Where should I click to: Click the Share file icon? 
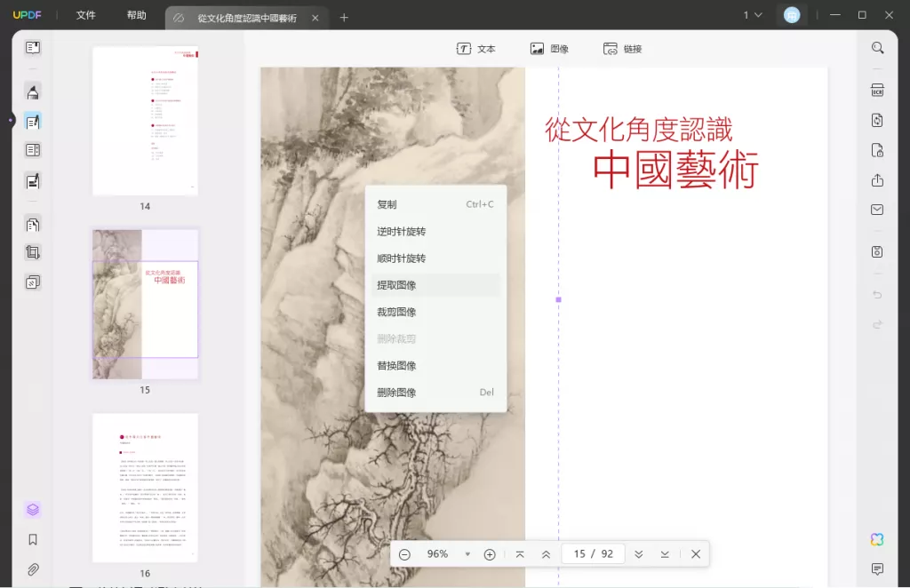click(877, 180)
